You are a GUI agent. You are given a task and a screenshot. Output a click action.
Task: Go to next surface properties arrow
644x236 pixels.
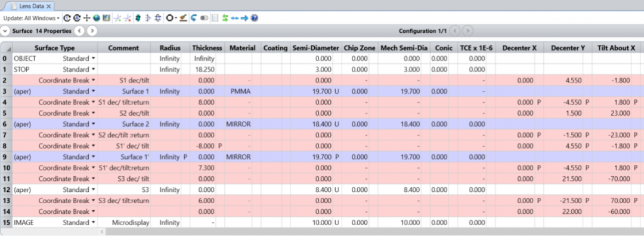click(92, 31)
